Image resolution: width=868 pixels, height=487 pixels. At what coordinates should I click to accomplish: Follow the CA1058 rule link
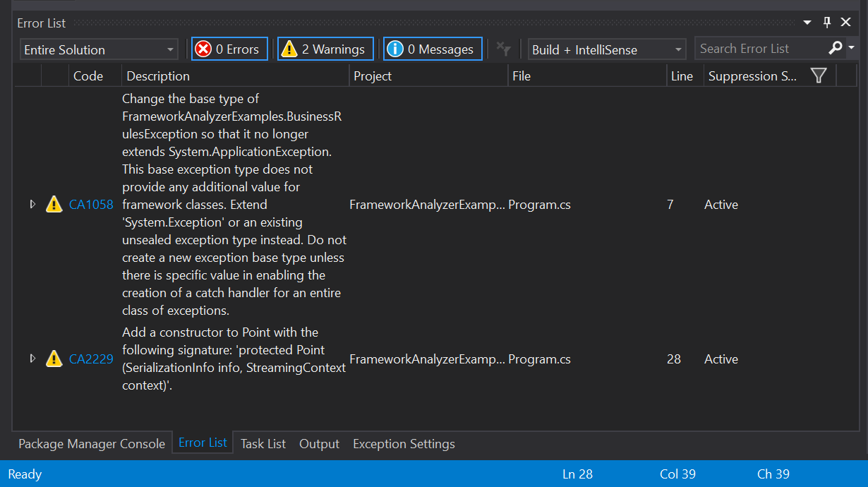(91, 204)
